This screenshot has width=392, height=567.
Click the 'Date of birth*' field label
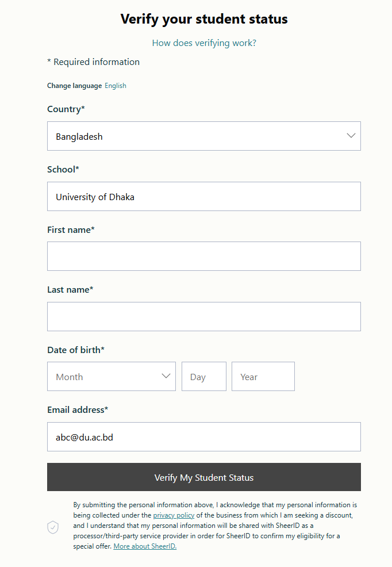tap(76, 350)
